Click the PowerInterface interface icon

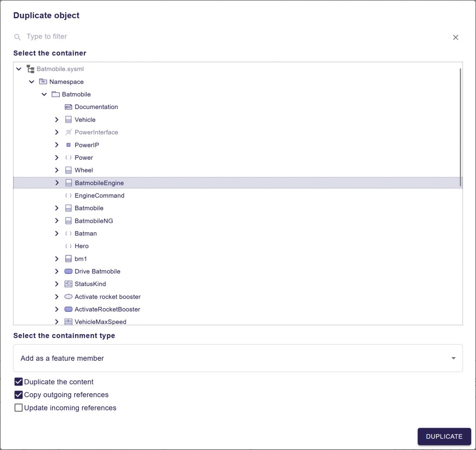point(68,132)
